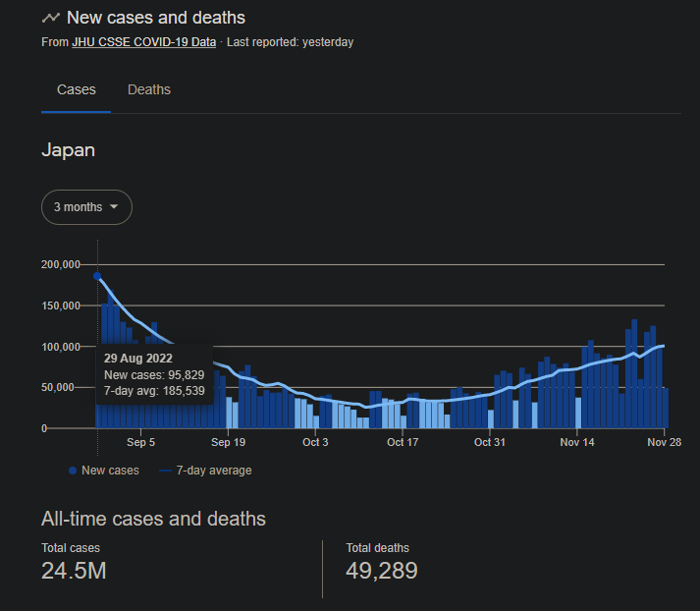
Task: Click the Sep 5 axis date label
Action: point(140,442)
